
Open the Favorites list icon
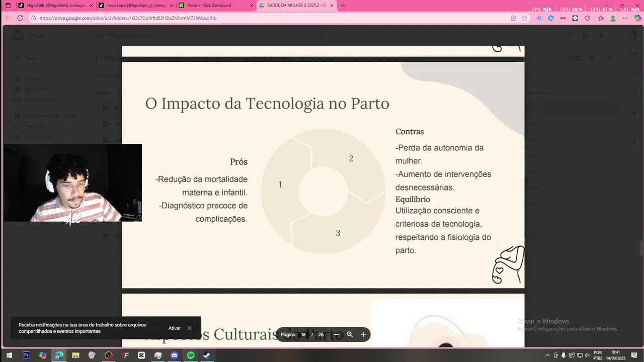point(601,18)
